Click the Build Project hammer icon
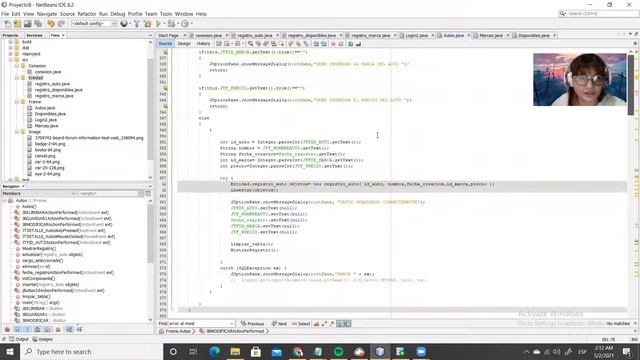 coord(137,24)
